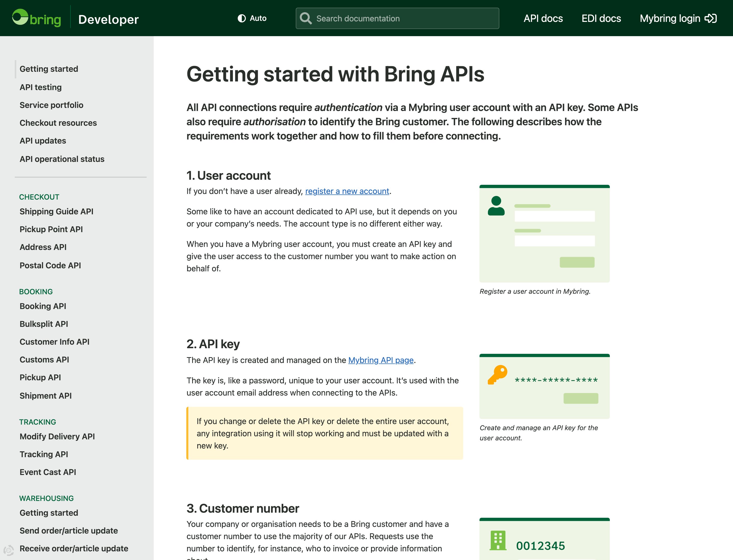733x560 pixels.
Task: Follow the register a new account link
Action: (x=347, y=191)
